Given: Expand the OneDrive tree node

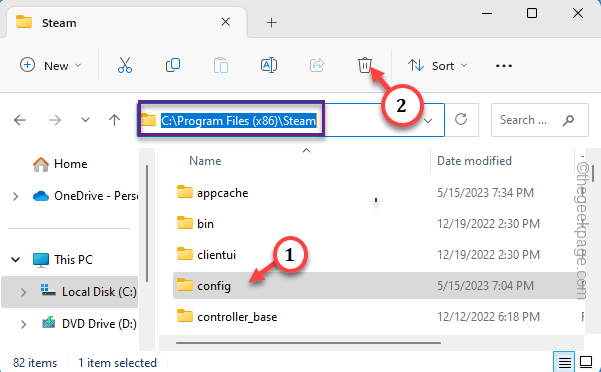Looking at the screenshot, I should (x=16, y=197).
